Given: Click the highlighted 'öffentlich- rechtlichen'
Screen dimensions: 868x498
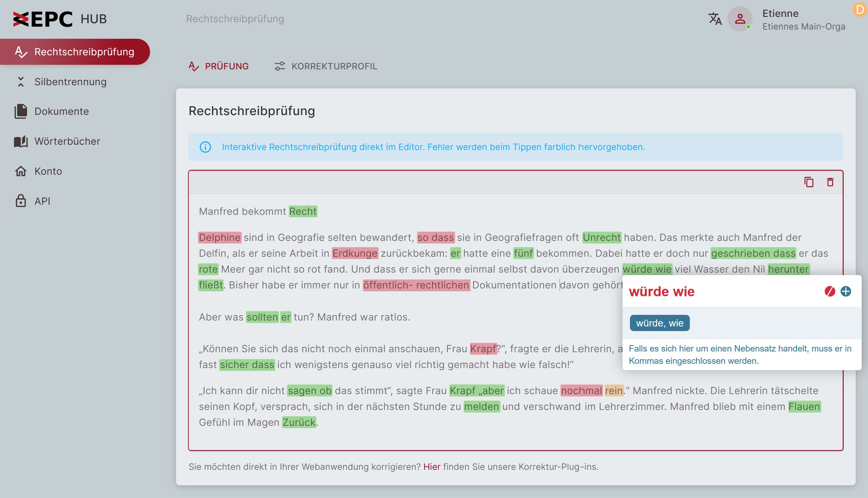Looking at the screenshot, I should point(416,285).
